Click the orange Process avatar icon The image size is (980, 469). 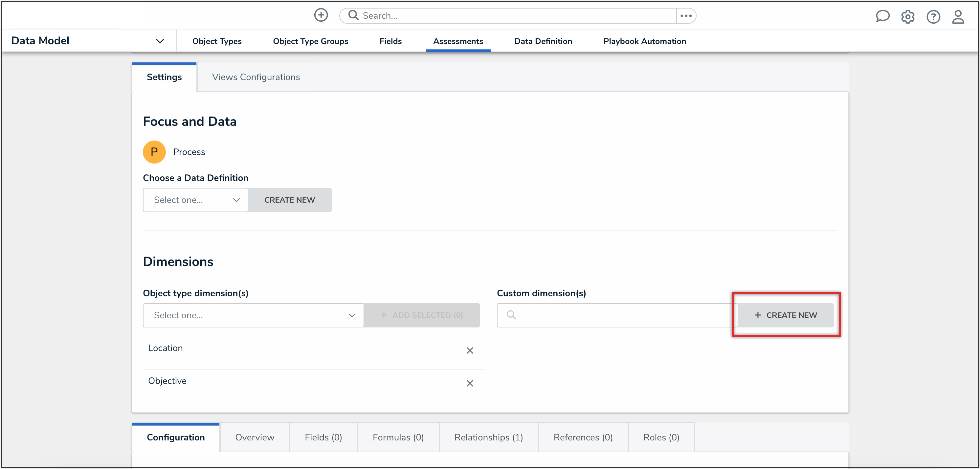pyautogui.click(x=154, y=152)
